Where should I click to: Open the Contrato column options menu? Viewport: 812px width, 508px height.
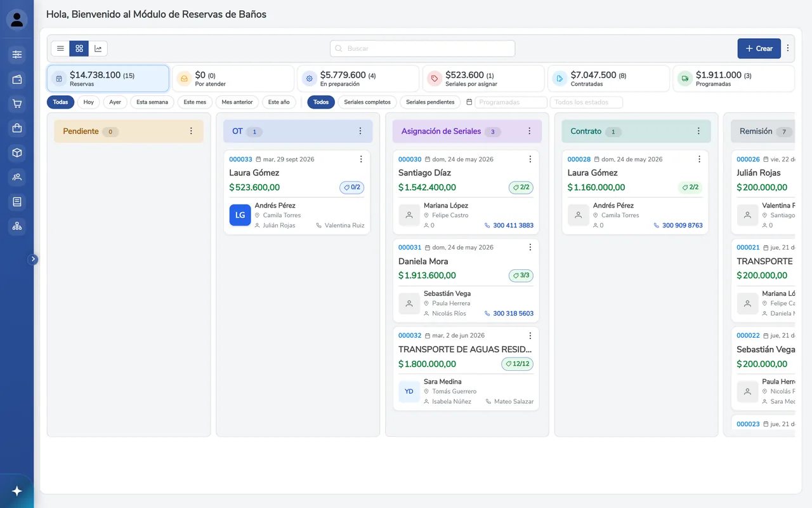(x=698, y=131)
